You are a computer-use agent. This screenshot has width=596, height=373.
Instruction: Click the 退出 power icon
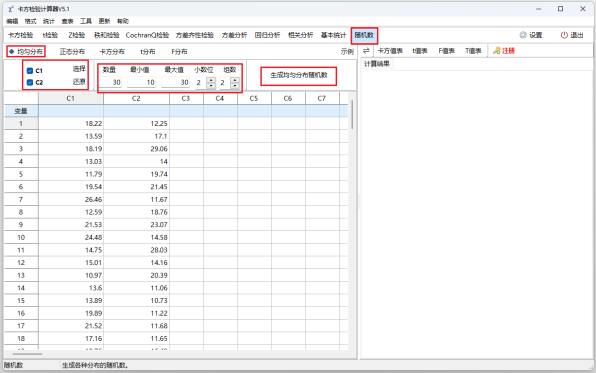coord(564,35)
